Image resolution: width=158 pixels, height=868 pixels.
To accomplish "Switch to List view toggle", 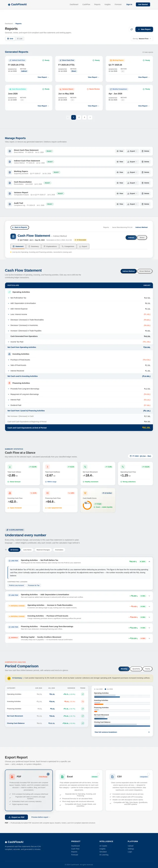I will point(20,39).
